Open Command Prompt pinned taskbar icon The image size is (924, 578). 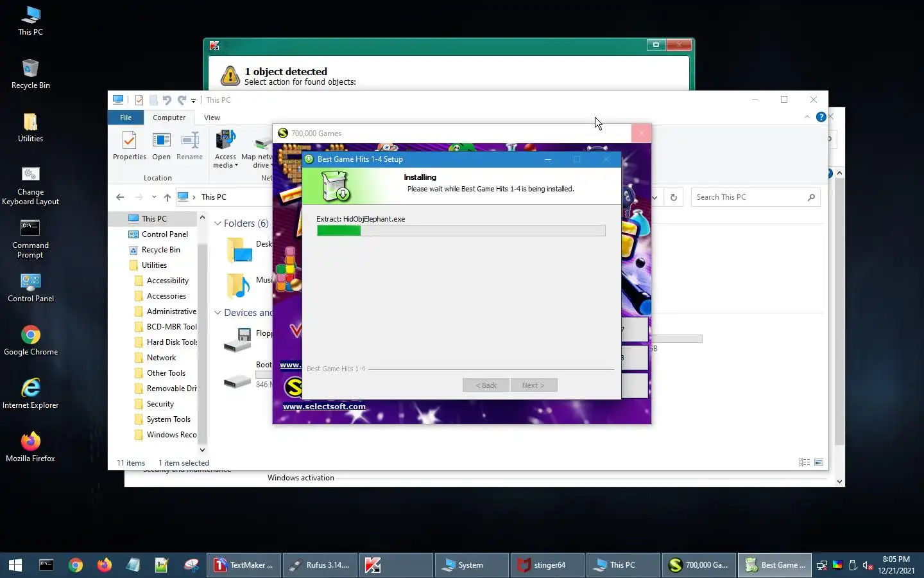(46, 565)
